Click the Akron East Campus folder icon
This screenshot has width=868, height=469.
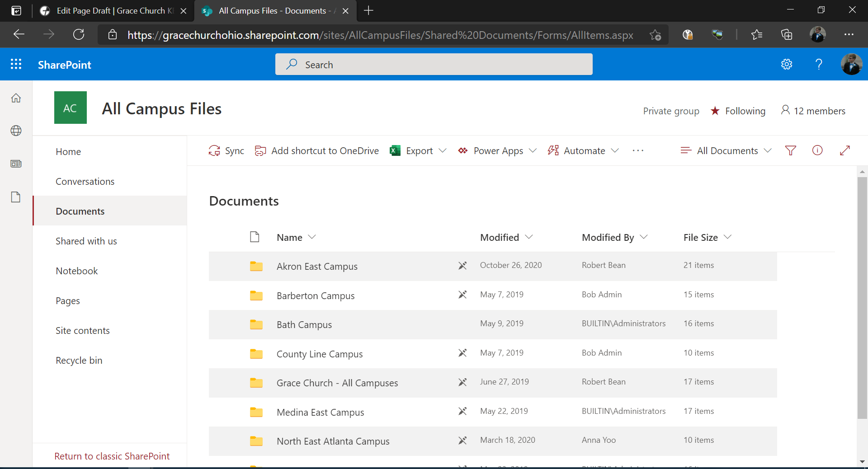(x=256, y=266)
